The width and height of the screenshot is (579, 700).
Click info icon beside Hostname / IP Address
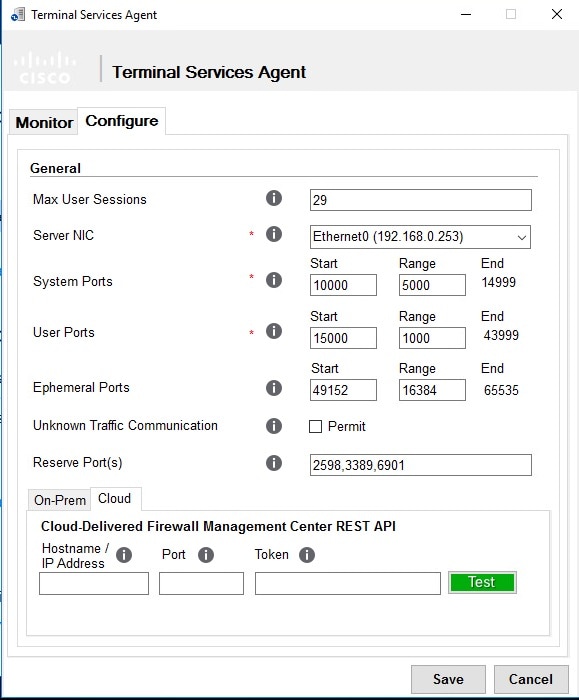point(124,555)
